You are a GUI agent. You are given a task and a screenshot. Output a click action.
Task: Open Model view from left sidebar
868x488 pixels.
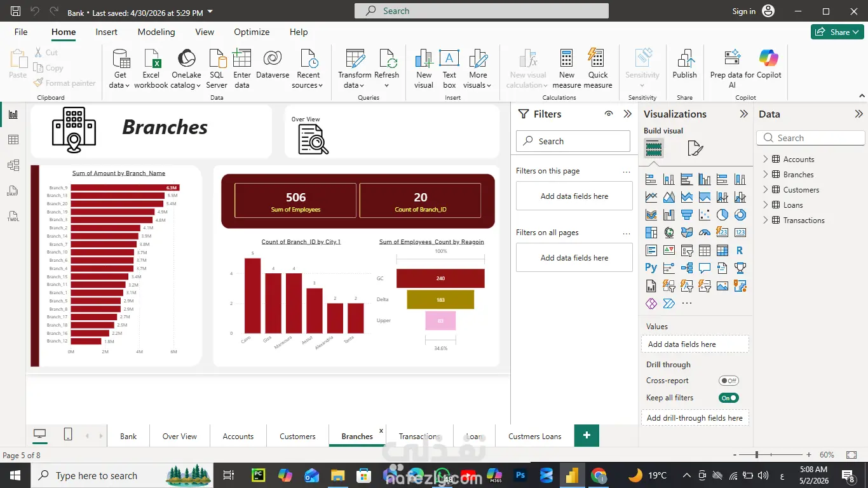[x=13, y=165]
